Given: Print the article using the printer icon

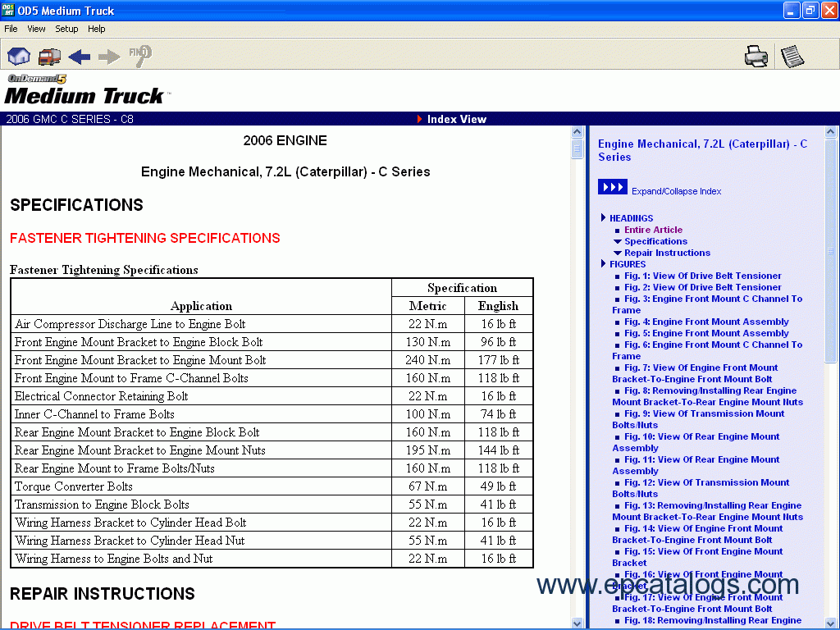Looking at the screenshot, I should (x=756, y=56).
